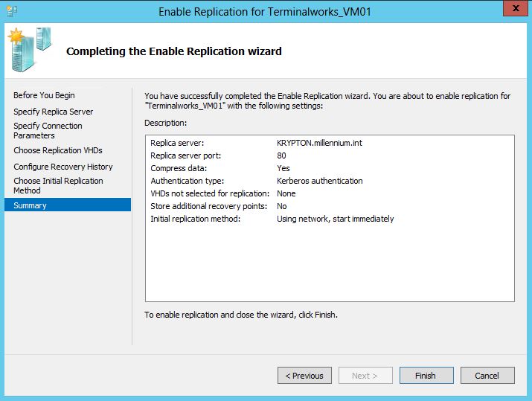Close the Enable Replication dialog
This screenshot has width=532, height=401.
click(x=515, y=8)
